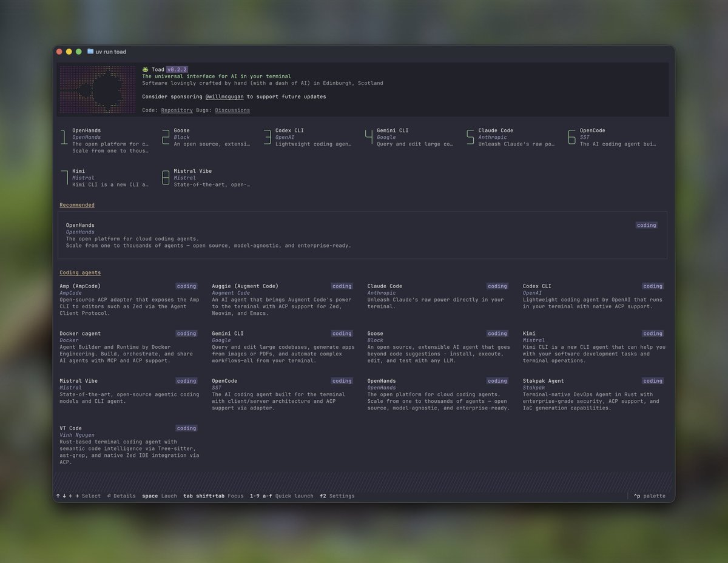
Task: Open the ^p palette in the footer
Action: pos(650,496)
